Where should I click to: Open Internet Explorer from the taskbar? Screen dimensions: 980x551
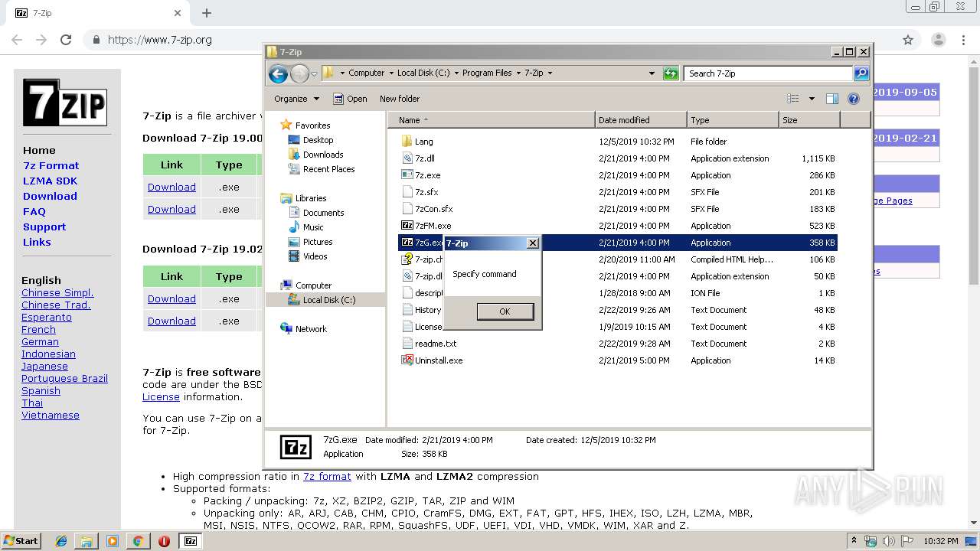point(61,541)
